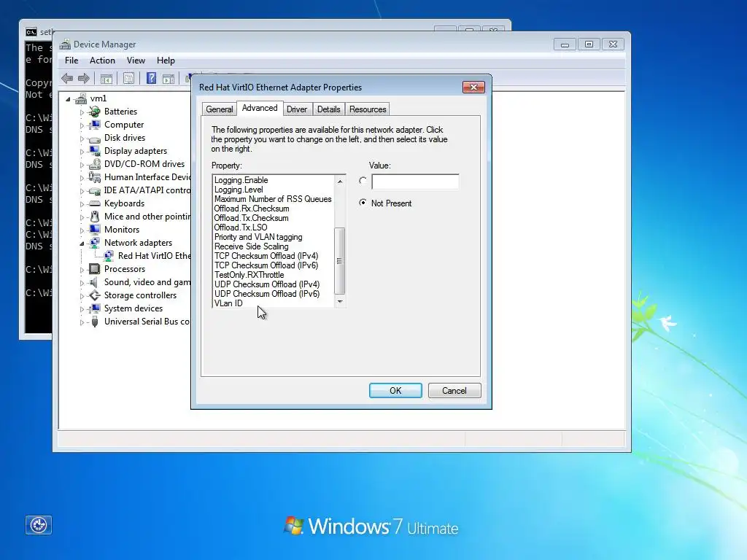
Task: Click the property list scrollbar thumb
Action: [340, 261]
